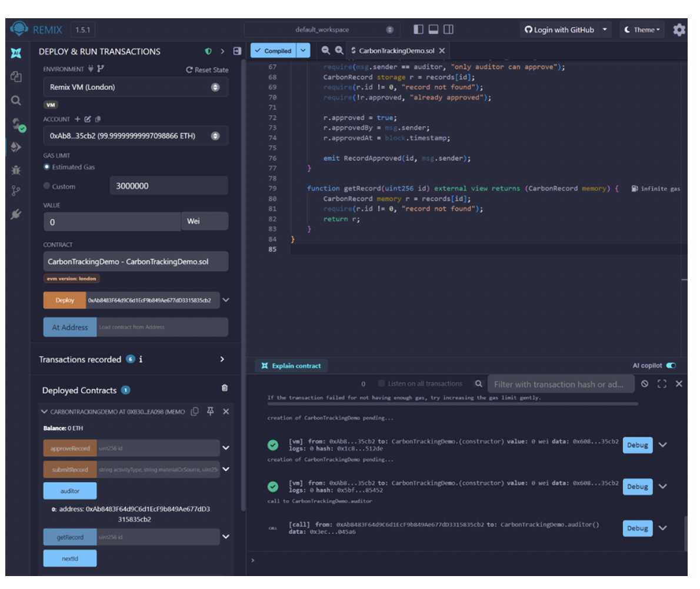Viewport: 700px width, 589px height.
Task: Click the auditor function button
Action: [70, 490]
